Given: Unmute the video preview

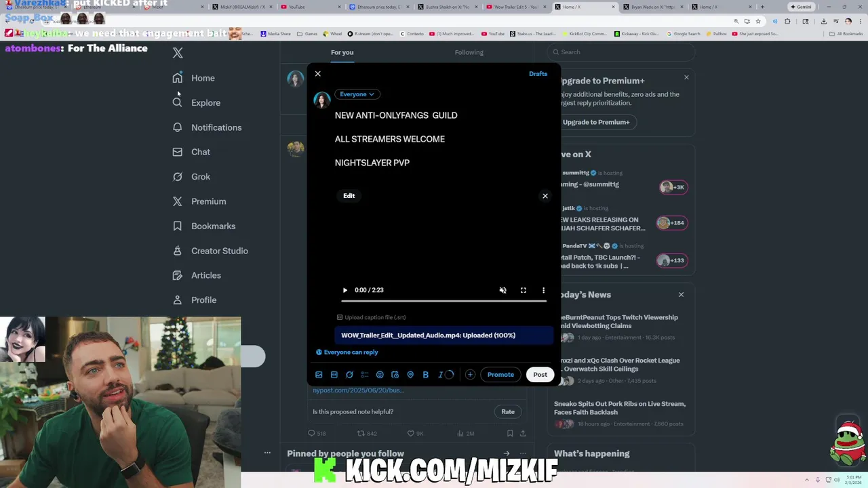Looking at the screenshot, I should point(503,290).
